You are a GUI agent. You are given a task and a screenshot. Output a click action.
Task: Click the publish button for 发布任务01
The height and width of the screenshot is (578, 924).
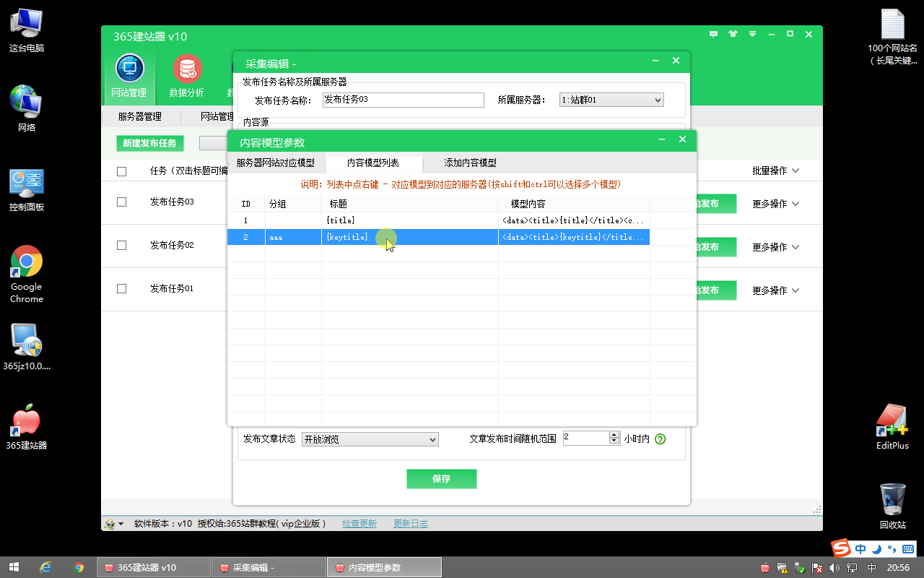716,290
